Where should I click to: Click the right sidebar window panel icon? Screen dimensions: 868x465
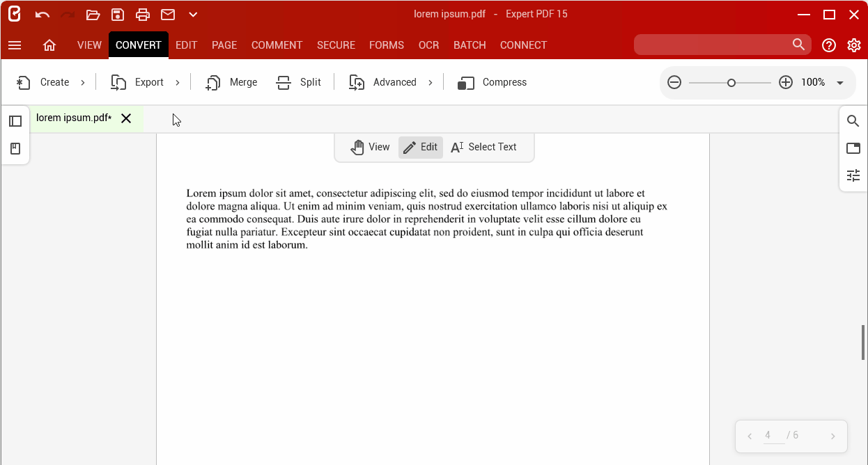point(853,148)
